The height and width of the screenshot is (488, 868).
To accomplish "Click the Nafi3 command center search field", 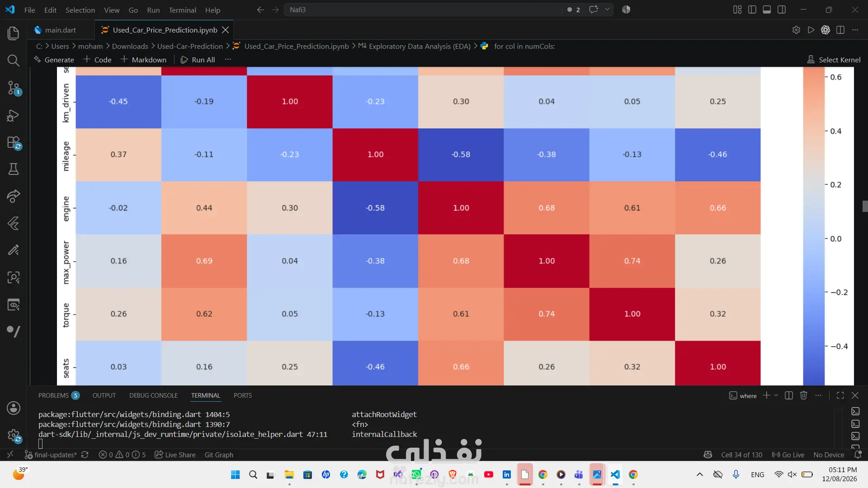I will click(x=423, y=9).
